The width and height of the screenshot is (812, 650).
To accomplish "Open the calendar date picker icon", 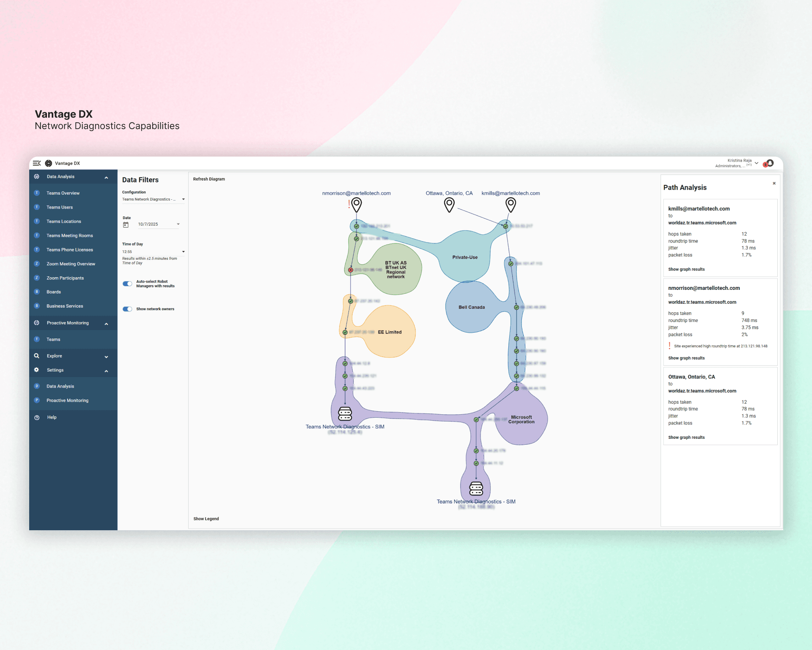I will (126, 225).
